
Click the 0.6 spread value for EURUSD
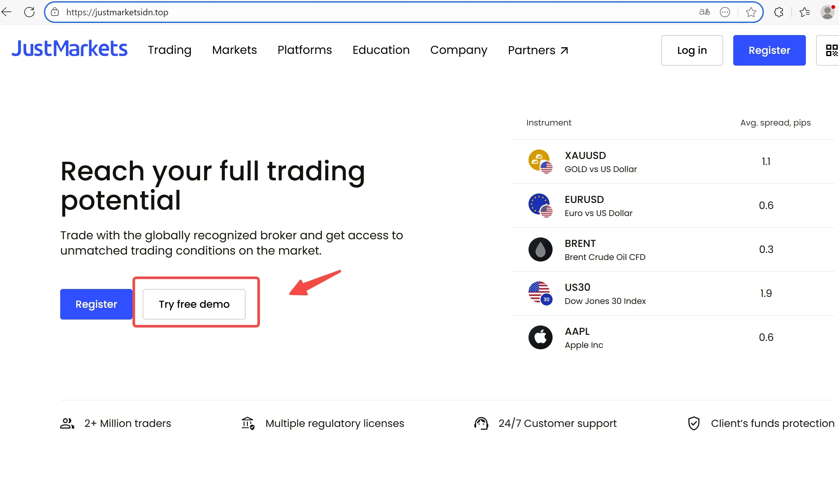click(766, 205)
